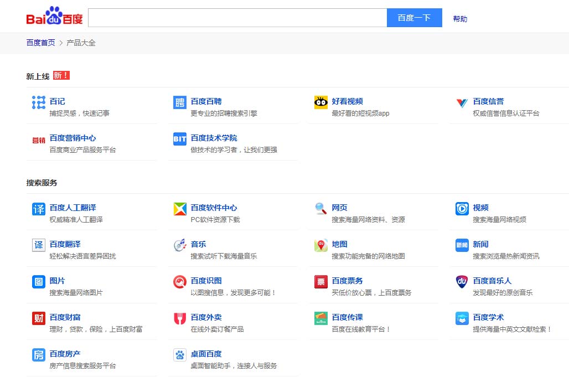The image size is (569, 392).
Task: Visit the 百度信誉 title link
Action: tap(488, 101)
